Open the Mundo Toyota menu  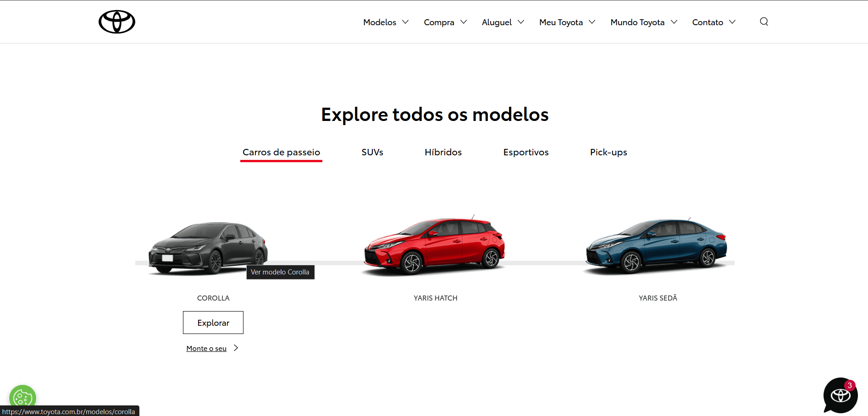click(x=643, y=22)
